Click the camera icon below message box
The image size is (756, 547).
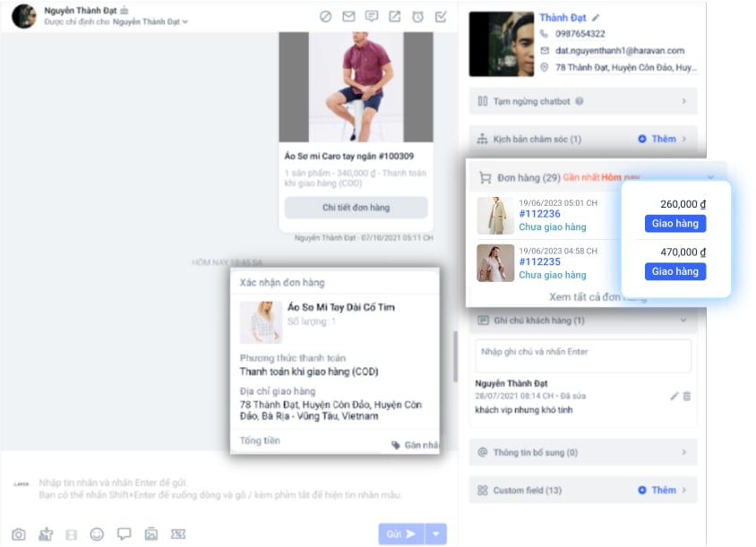(x=18, y=534)
